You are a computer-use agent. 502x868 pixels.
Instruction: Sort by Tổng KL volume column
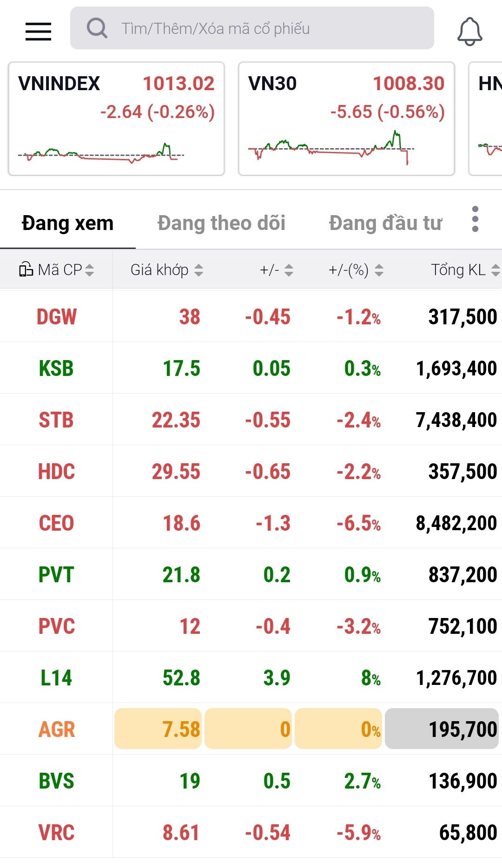coord(495,270)
